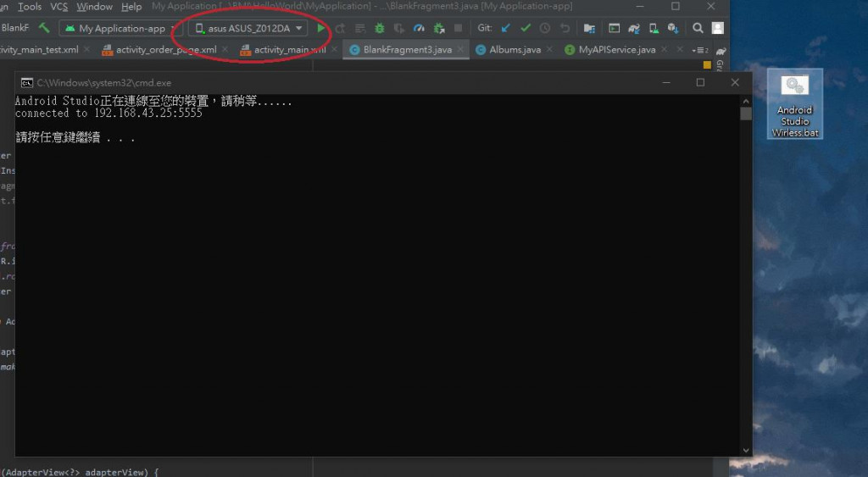
Task: Switch to MyAPIService.java tab
Action: (x=617, y=50)
